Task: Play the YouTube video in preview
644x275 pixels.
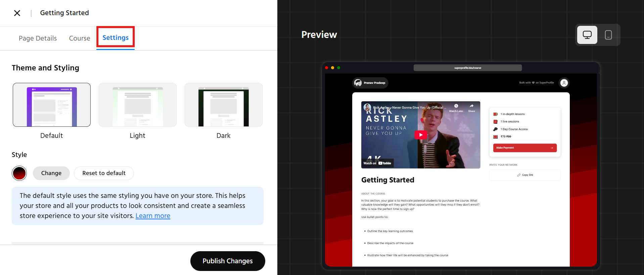Action: [x=421, y=135]
